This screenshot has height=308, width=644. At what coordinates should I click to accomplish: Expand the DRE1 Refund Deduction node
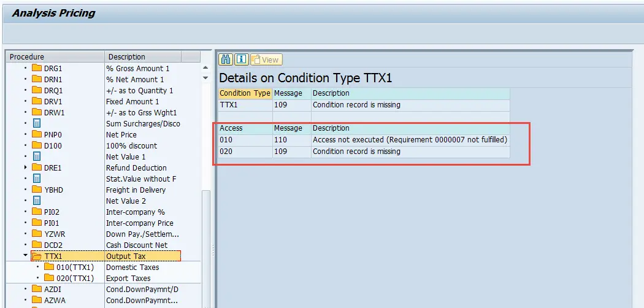click(x=26, y=167)
